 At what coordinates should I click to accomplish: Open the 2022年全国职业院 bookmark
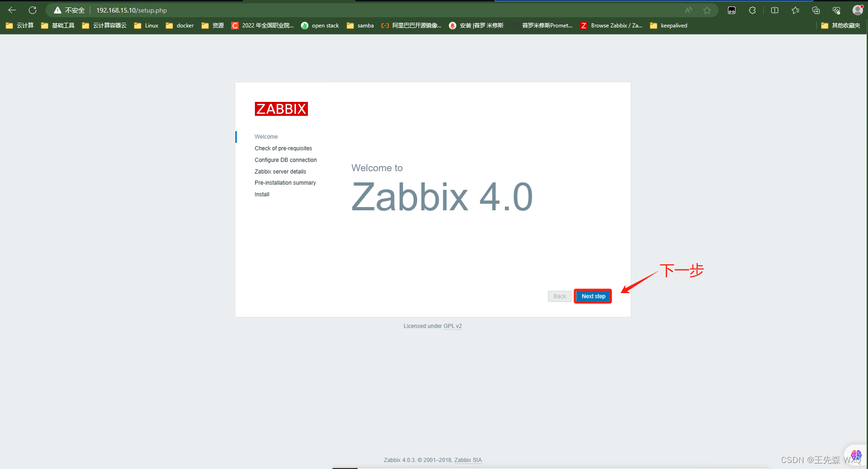(x=262, y=26)
